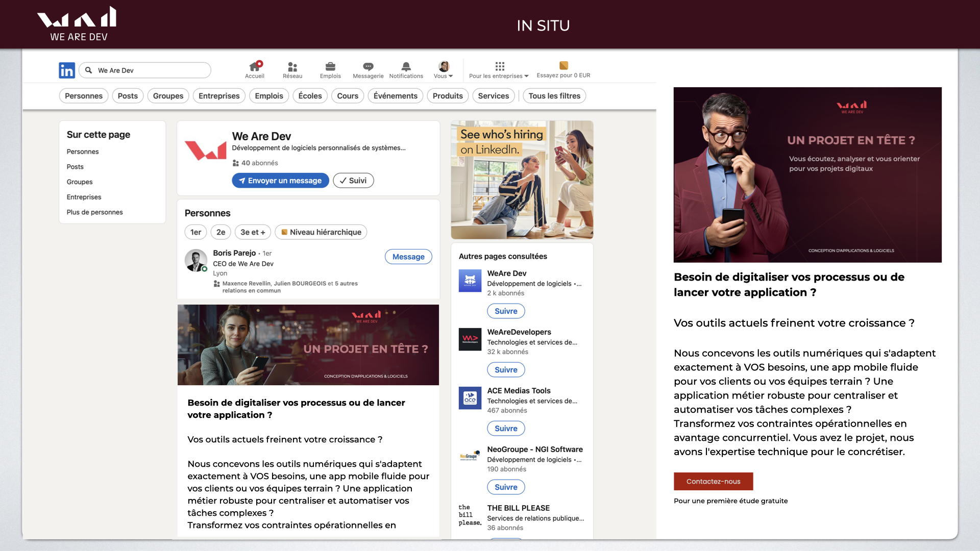Select the Événements filter tab

point(395,96)
